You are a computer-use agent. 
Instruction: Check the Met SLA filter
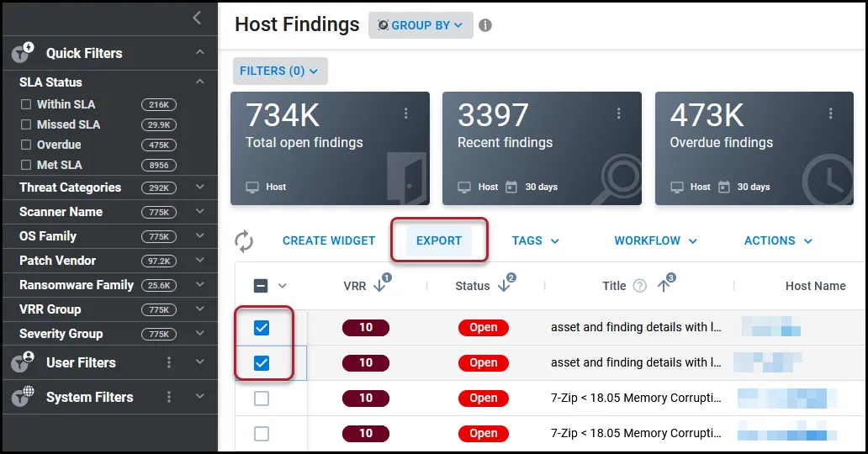25,165
